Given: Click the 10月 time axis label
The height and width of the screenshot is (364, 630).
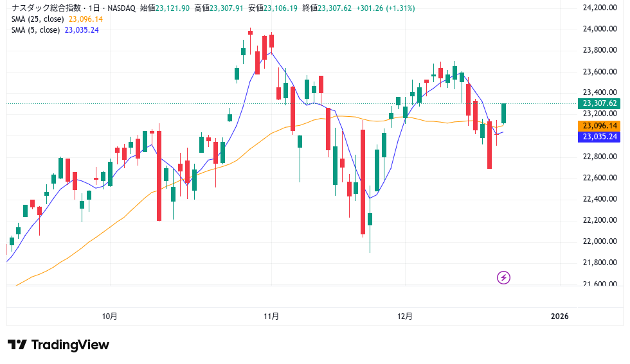Looking at the screenshot, I should [110, 316].
